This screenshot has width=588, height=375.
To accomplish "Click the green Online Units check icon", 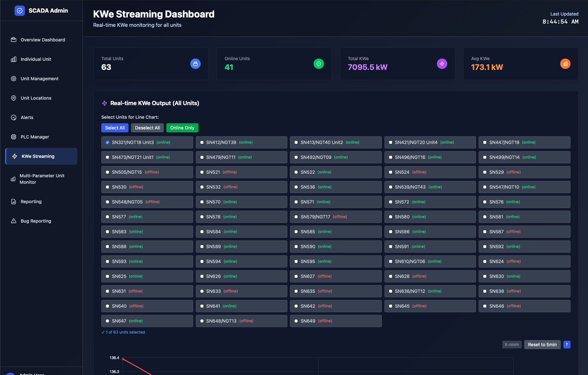I will click(319, 64).
